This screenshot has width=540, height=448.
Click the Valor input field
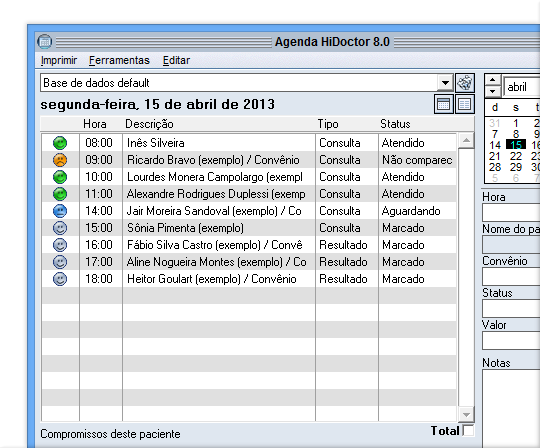511,341
